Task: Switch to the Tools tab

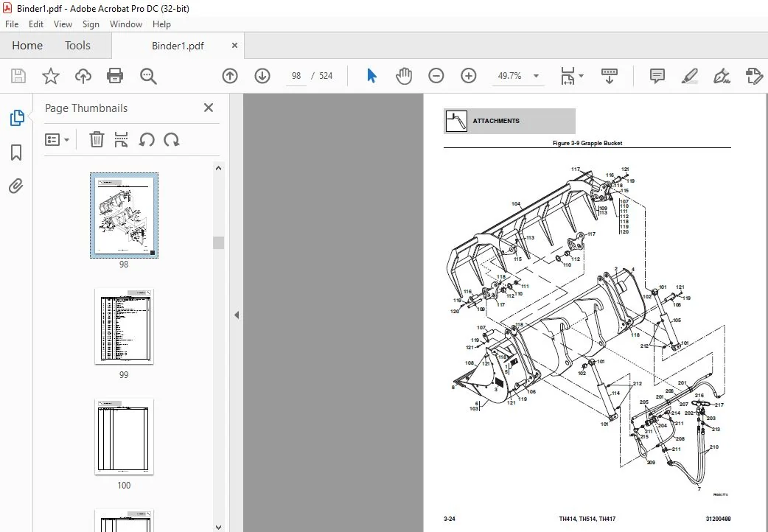Action: [x=78, y=46]
